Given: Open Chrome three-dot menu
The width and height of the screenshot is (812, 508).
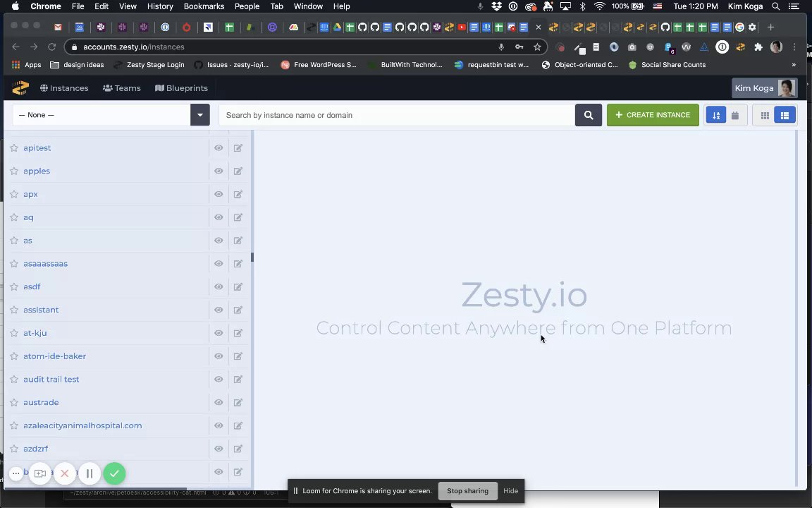Looking at the screenshot, I should 794,47.
